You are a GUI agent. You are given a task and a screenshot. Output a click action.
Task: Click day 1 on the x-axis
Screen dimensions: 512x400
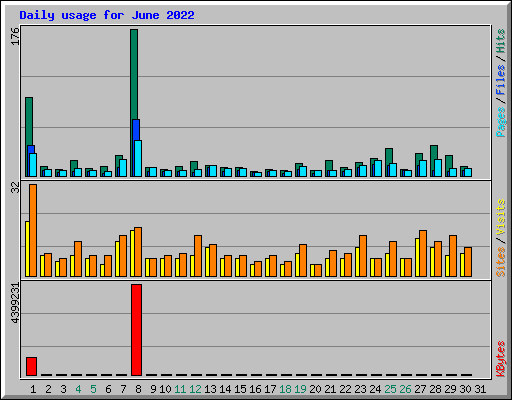33,389
